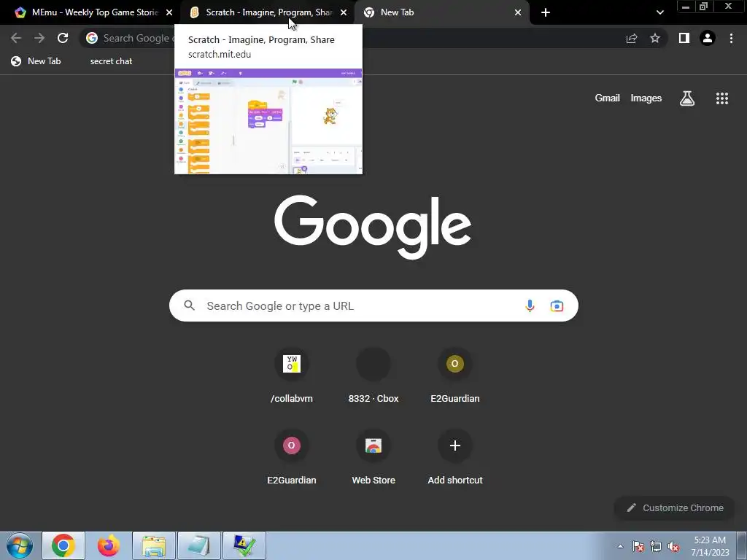Open the checkmark warning app in taskbar
747x560 pixels.
(244, 545)
